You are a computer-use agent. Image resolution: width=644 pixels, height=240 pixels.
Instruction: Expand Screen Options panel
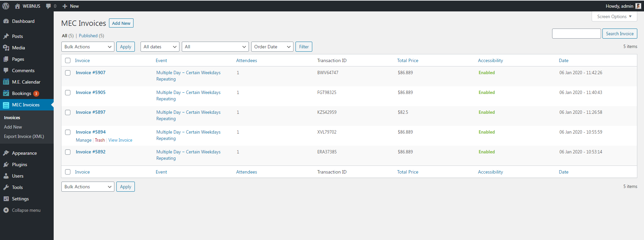[614, 16]
